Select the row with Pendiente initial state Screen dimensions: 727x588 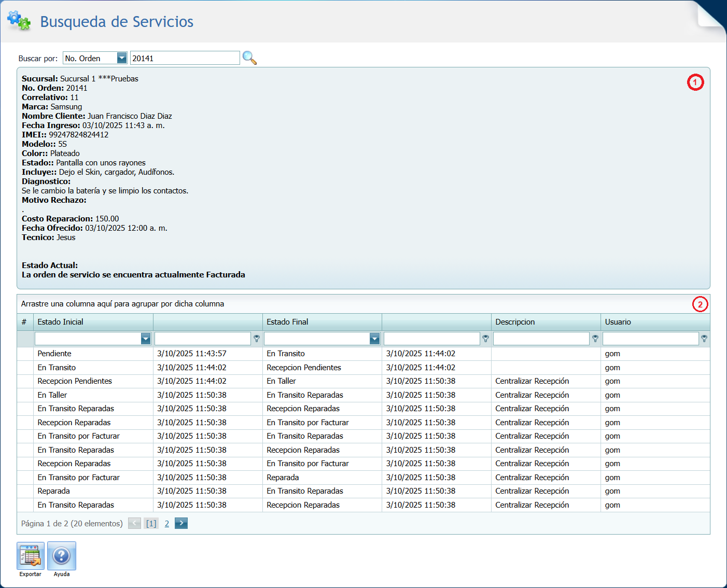pyautogui.click(x=93, y=354)
